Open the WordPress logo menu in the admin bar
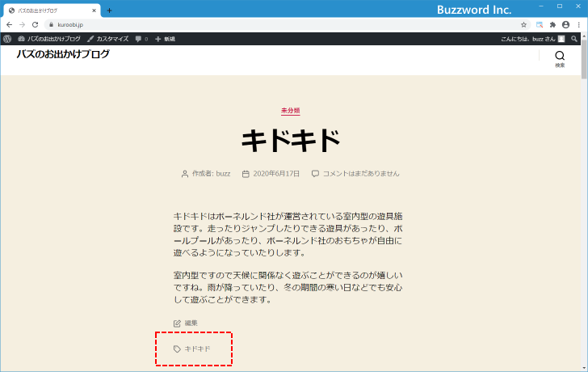The width and height of the screenshot is (588, 372). tap(7, 39)
